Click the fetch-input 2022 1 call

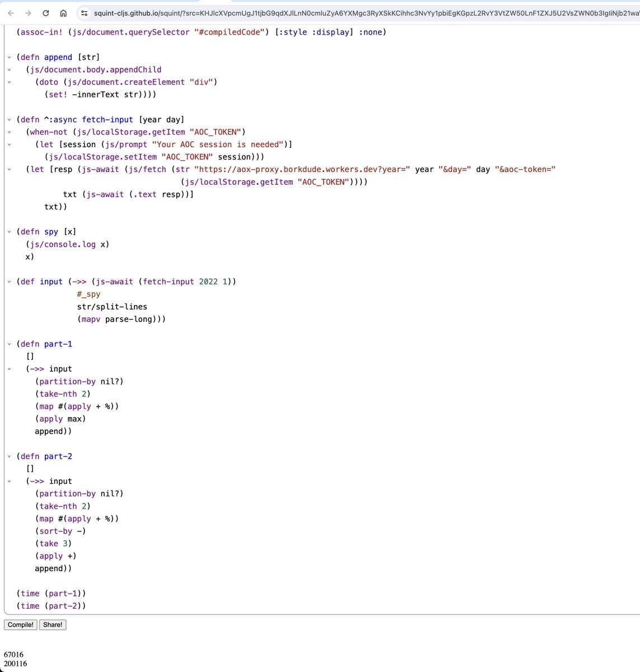click(185, 282)
